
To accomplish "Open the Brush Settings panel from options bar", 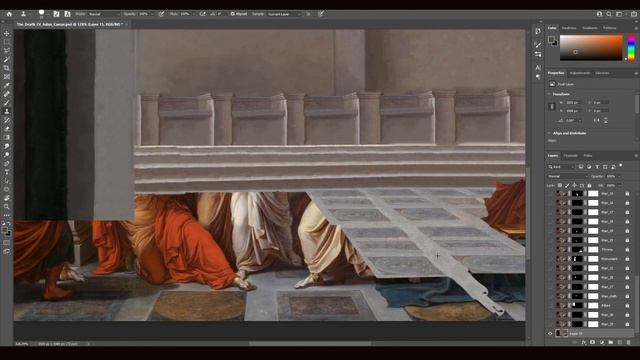I will (56, 14).
